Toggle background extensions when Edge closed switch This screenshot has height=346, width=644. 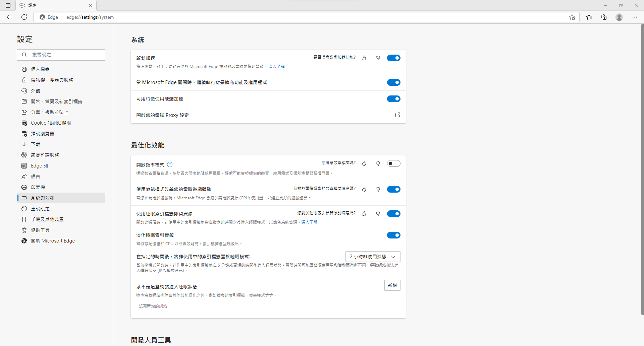(394, 82)
